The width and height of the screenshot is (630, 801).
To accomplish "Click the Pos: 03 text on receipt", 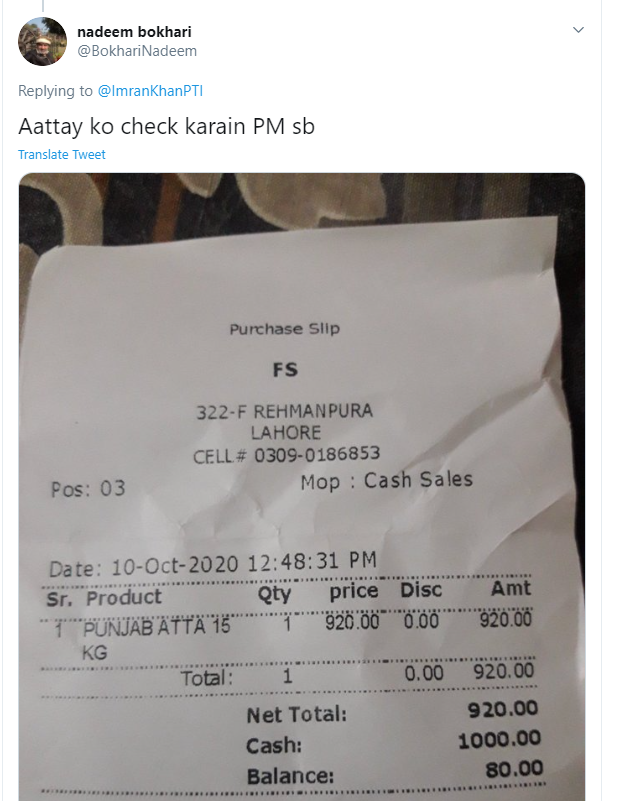I will 88,489.
